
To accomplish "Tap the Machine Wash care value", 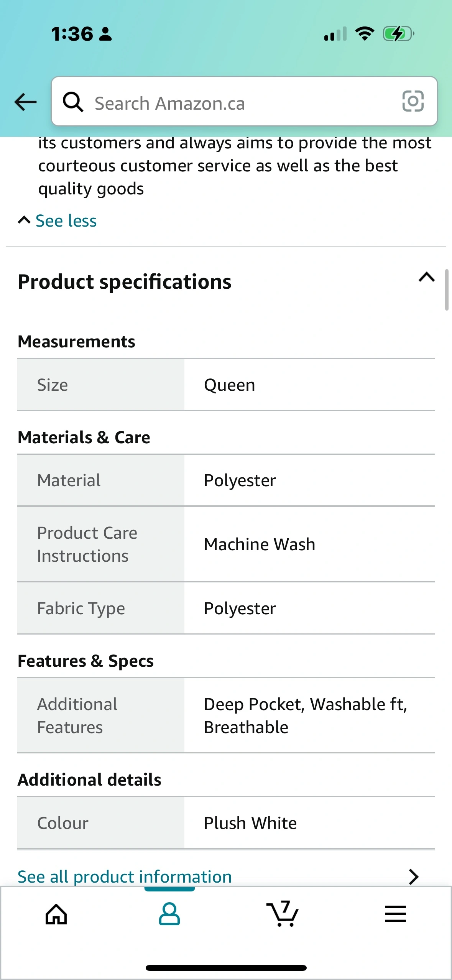I will [260, 544].
